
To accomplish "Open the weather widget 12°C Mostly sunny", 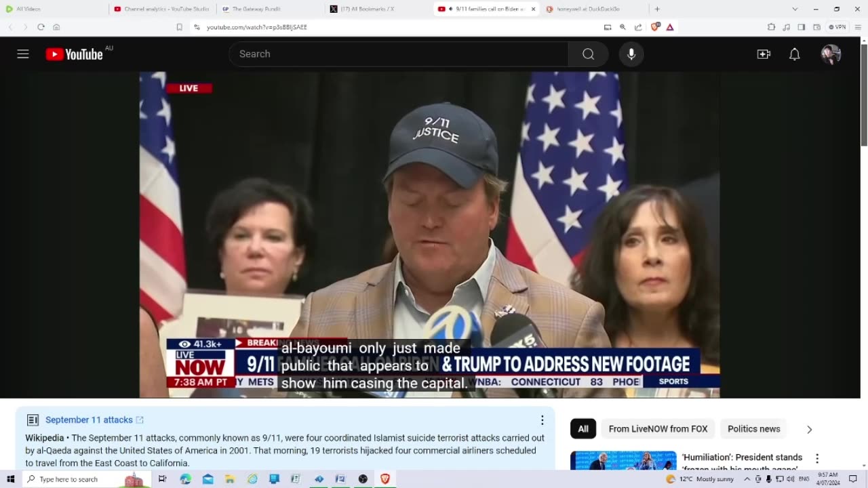I will point(700,479).
